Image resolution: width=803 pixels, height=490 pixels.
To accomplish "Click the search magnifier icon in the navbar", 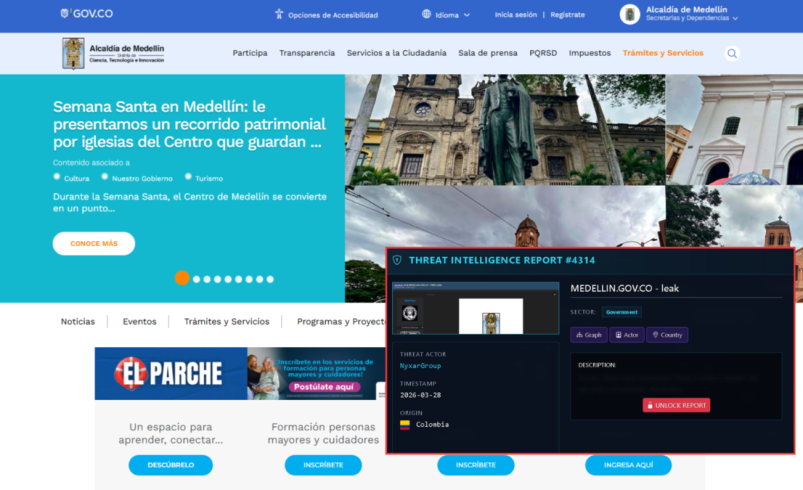I will (732, 54).
